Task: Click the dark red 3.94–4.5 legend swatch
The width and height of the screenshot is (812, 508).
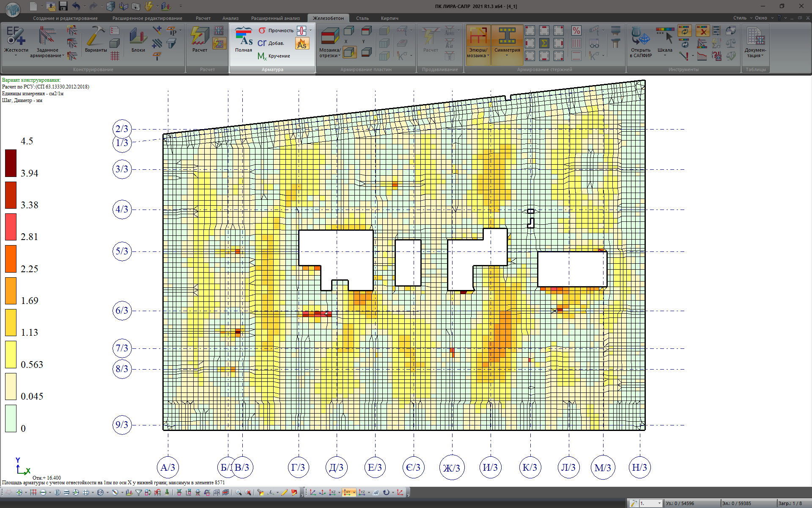Action: [11, 163]
